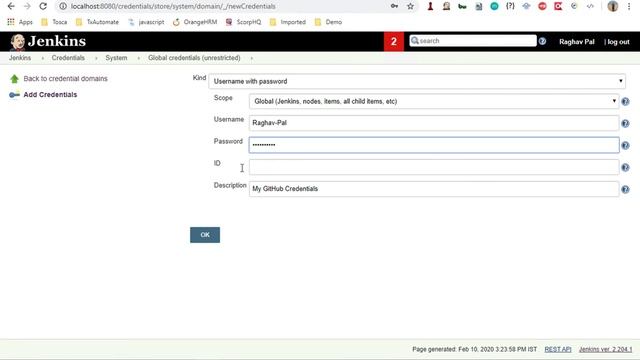Click the log out link
The width and height of the screenshot is (640, 360).
coord(618,42)
